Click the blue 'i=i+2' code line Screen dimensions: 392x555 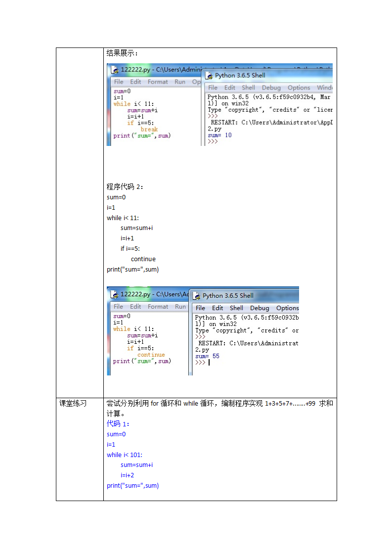pos(128,475)
